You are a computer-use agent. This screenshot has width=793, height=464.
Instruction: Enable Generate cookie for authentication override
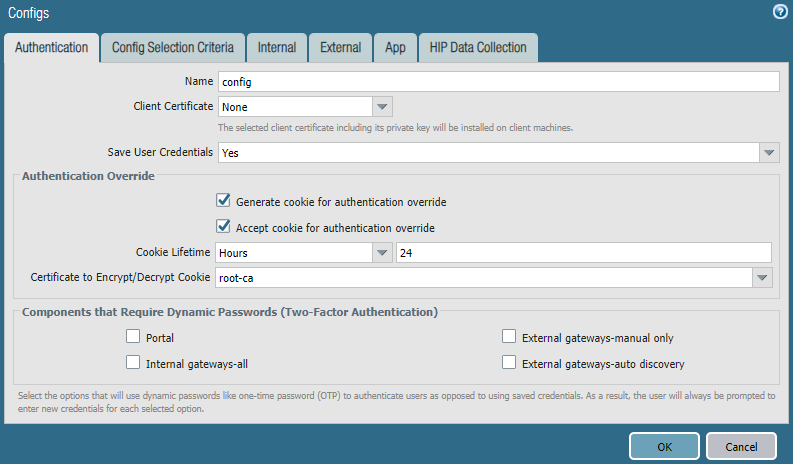point(224,201)
